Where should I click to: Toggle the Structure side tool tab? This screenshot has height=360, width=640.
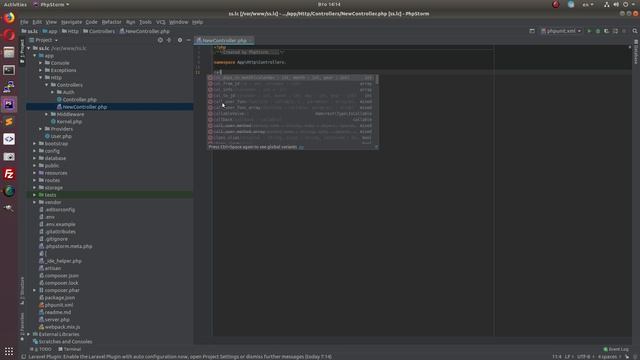[x=22, y=291]
